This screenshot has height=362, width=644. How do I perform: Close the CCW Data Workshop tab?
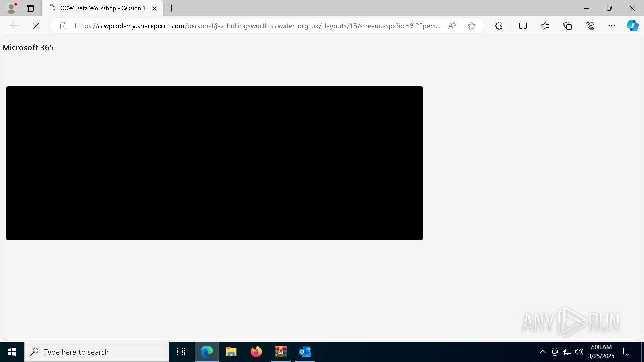coord(154,8)
